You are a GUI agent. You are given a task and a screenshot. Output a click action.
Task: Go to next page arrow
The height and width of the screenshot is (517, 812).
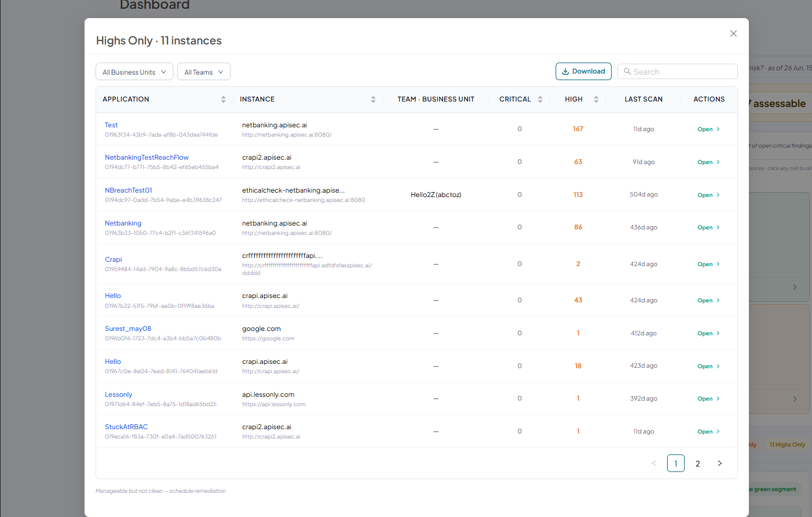[720, 463]
